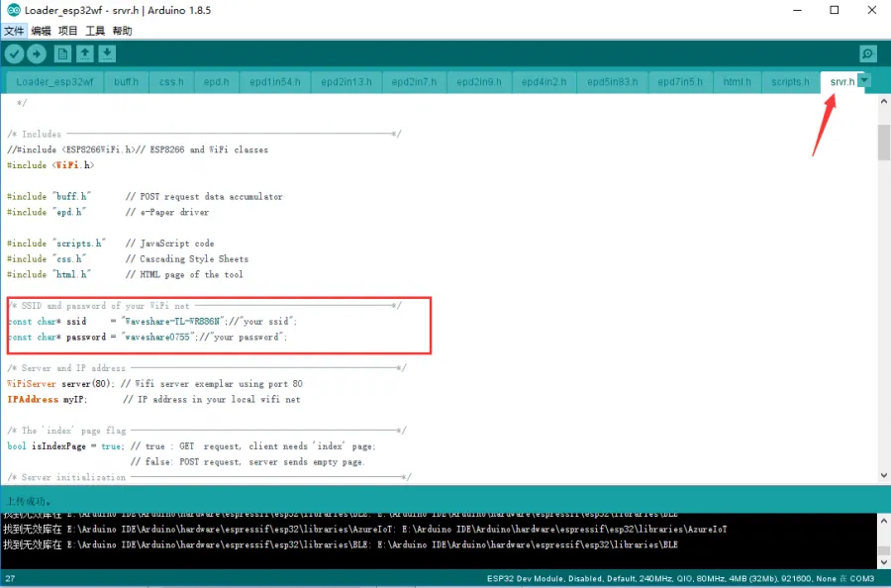Image resolution: width=891 pixels, height=588 pixels.
Task: Click the password string line in editor
Action: tap(147, 338)
